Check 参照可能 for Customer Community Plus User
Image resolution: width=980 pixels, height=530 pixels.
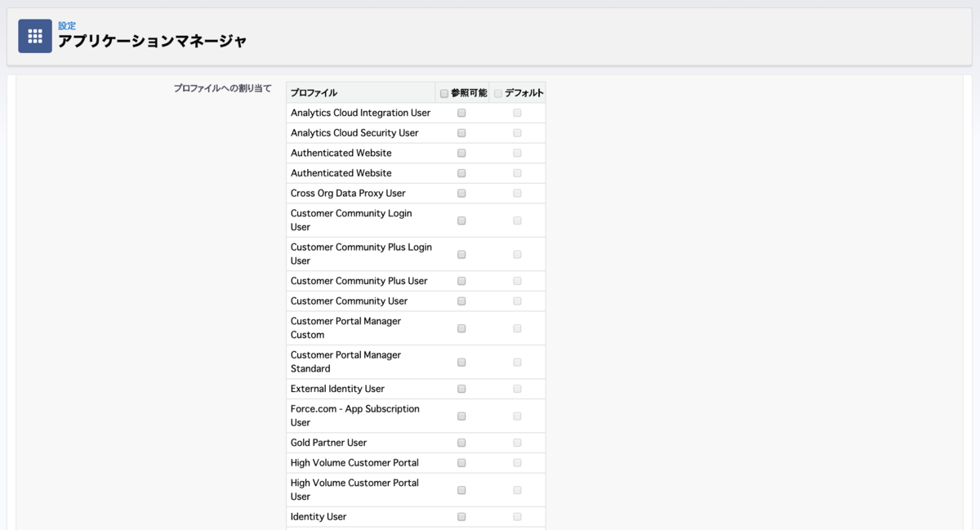[x=461, y=281]
